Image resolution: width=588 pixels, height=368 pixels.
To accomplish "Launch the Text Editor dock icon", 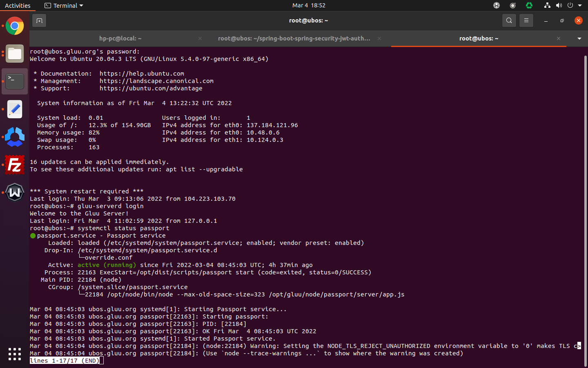I will [x=15, y=109].
